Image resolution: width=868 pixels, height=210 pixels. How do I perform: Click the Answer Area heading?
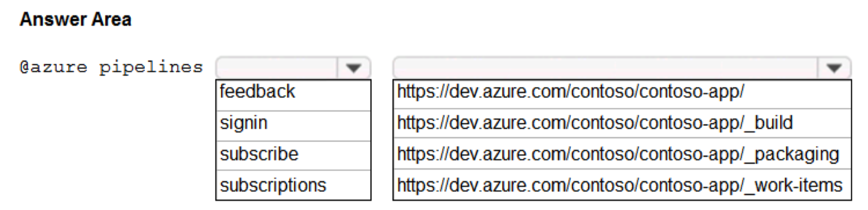76,20
